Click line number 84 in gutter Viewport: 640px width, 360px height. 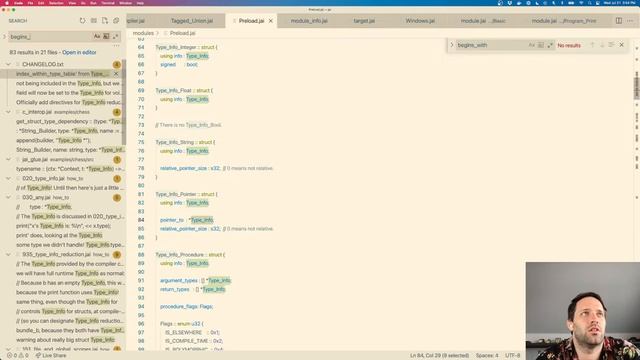click(x=141, y=220)
